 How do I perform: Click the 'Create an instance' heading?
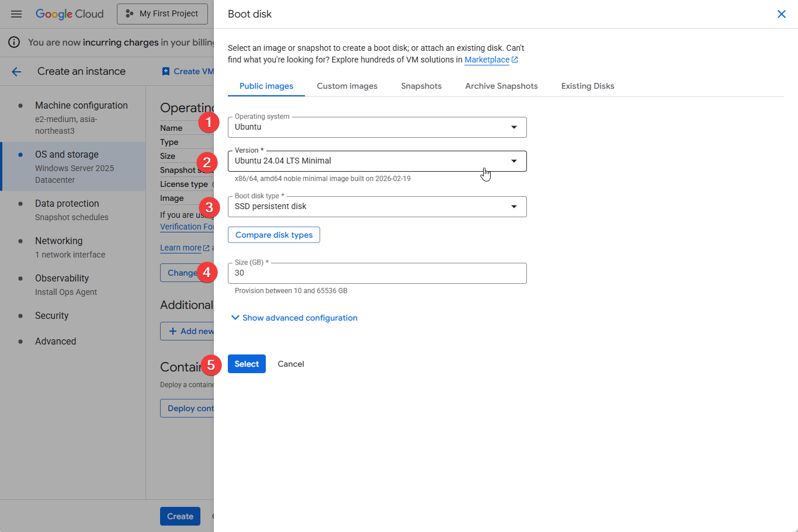coord(81,71)
